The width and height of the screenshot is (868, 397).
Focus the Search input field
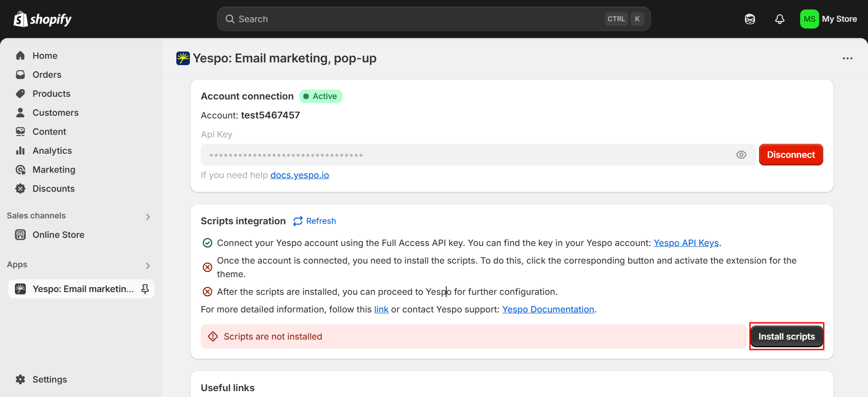pos(416,19)
